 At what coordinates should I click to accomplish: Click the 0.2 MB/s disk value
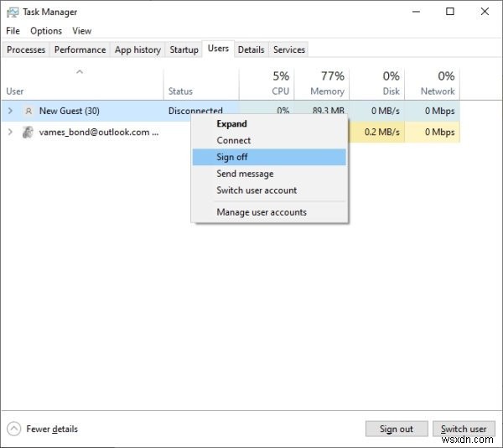381,133
